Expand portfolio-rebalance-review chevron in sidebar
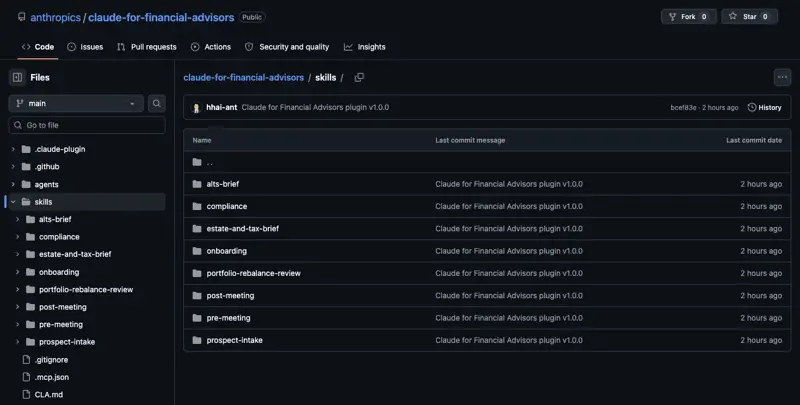Image resolution: width=800 pixels, height=405 pixels. tap(17, 289)
